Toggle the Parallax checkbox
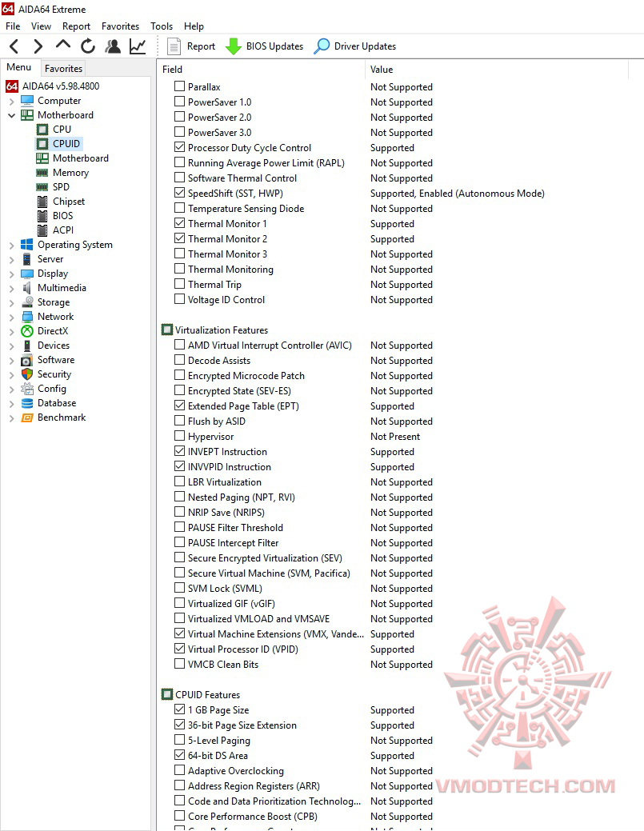This screenshot has width=644, height=831. click(x=180, y=86)
